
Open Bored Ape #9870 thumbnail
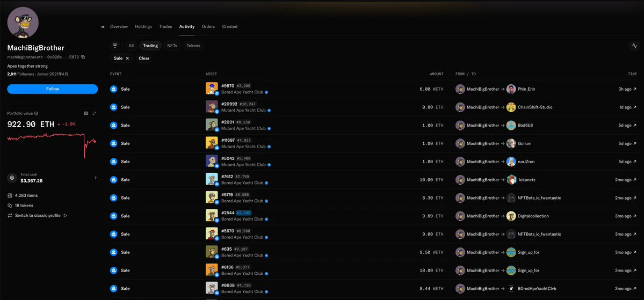tap(212, 89)
